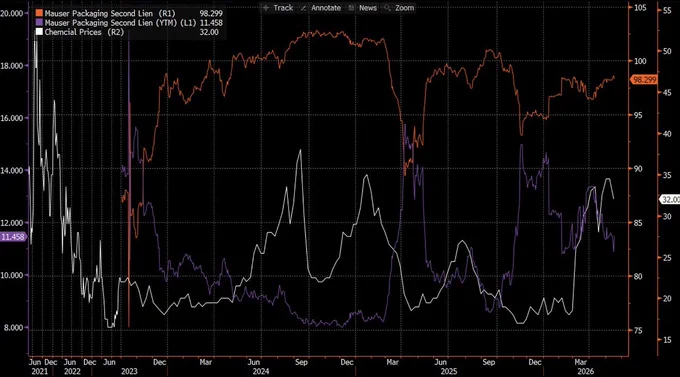
Task: Choose the Zoom magnifier tool
Action: (x=399, y=8)
